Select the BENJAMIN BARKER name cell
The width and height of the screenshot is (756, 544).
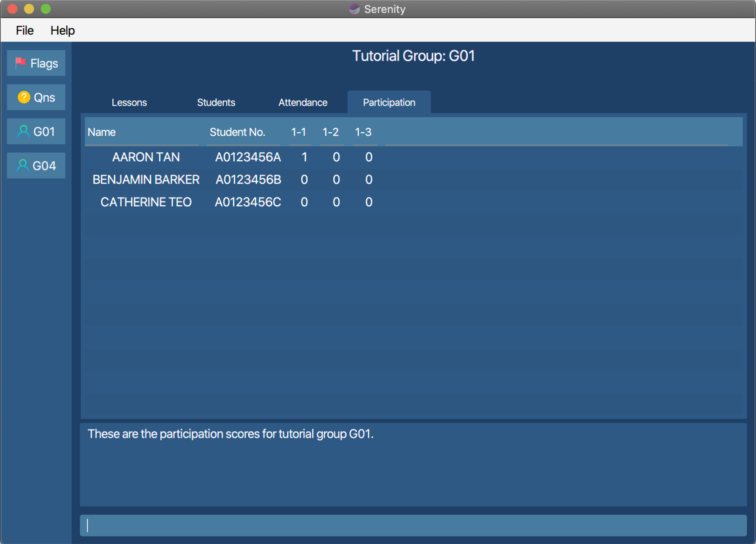point(146,179)
